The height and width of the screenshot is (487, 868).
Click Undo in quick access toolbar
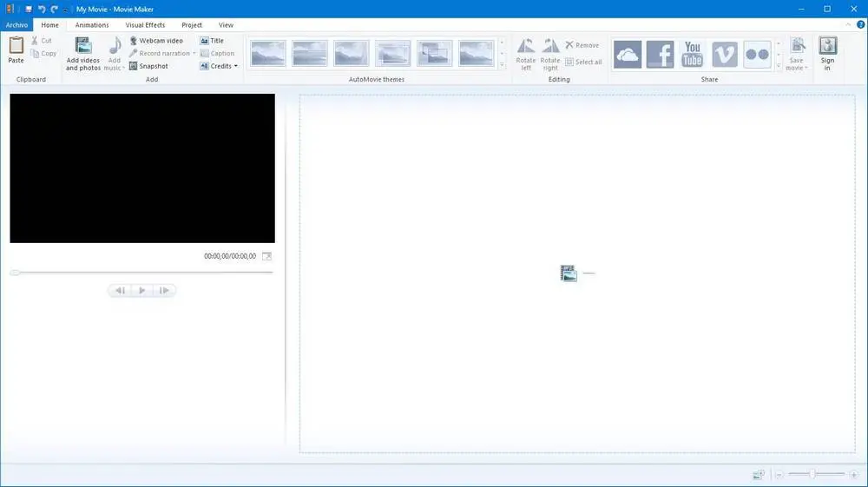click(42, 9)
